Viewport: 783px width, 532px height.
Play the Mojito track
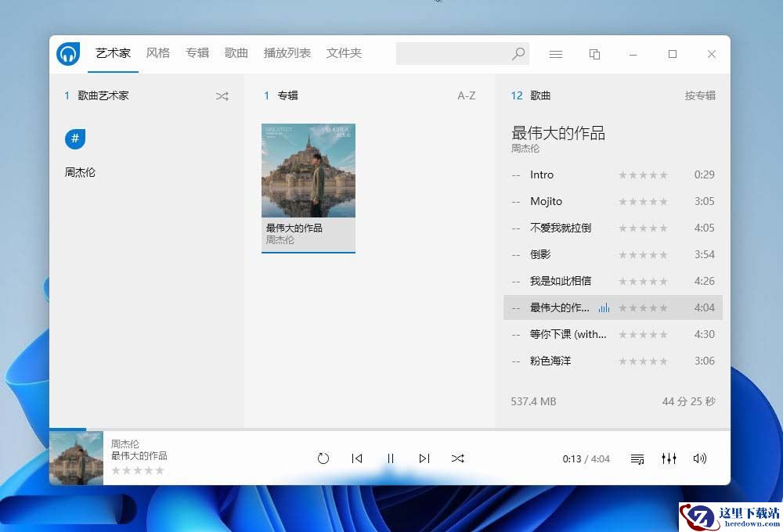click(546, 201)
